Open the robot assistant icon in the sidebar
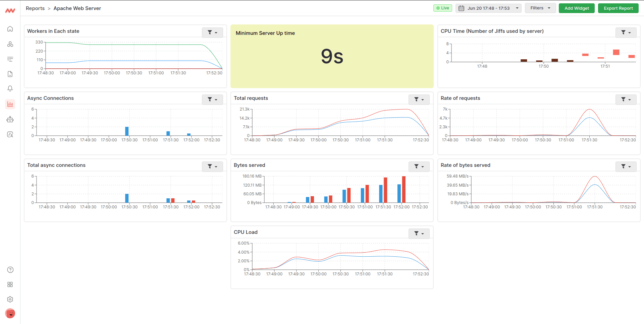The width and height of the screenshot is (644, 324). [10, 119]
